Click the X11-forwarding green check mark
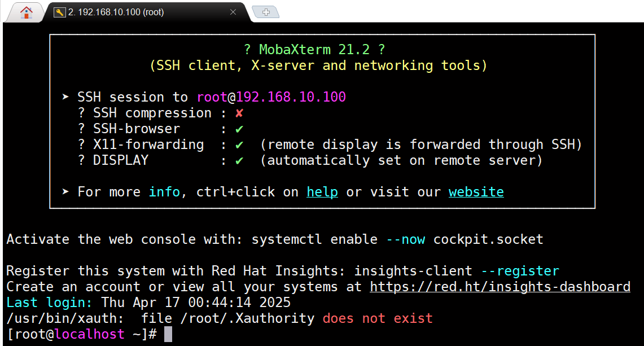Viewport: 644px width, 346px height. click(x=239, y=144)
